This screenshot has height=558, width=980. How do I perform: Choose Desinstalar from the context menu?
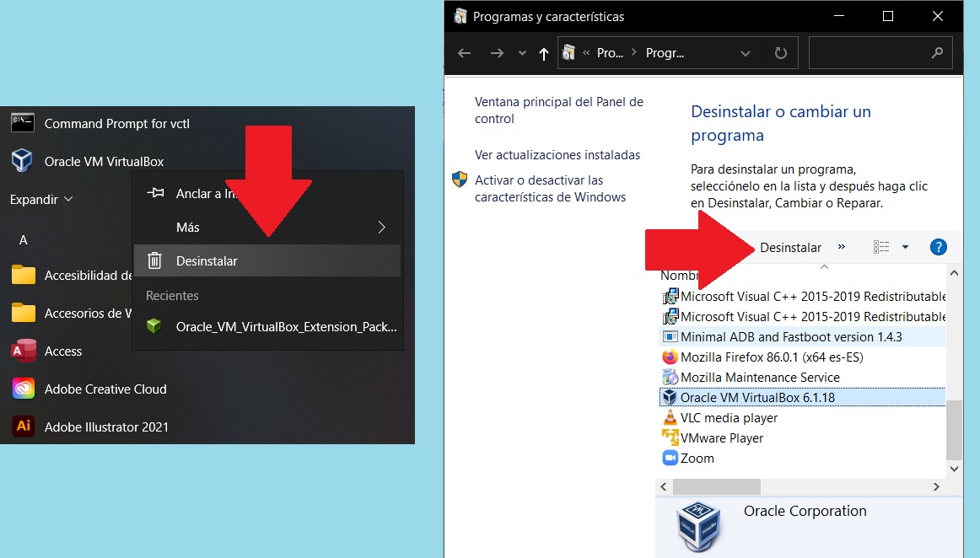coord(267,260)
